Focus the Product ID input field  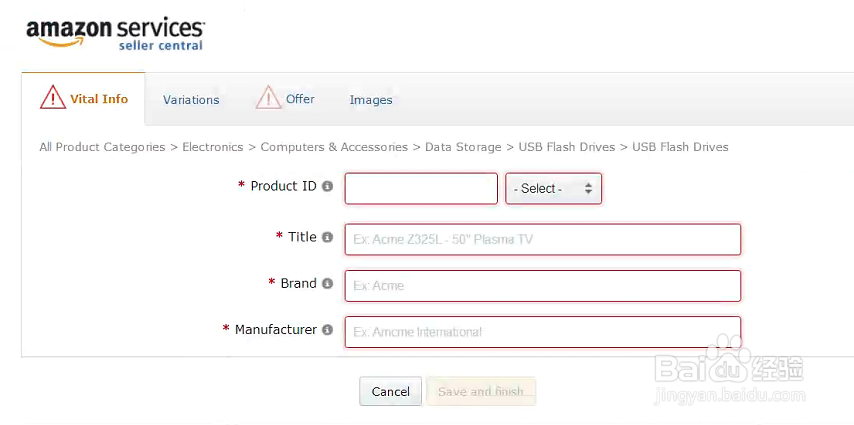pyautogui.click(x=421, y=188)
